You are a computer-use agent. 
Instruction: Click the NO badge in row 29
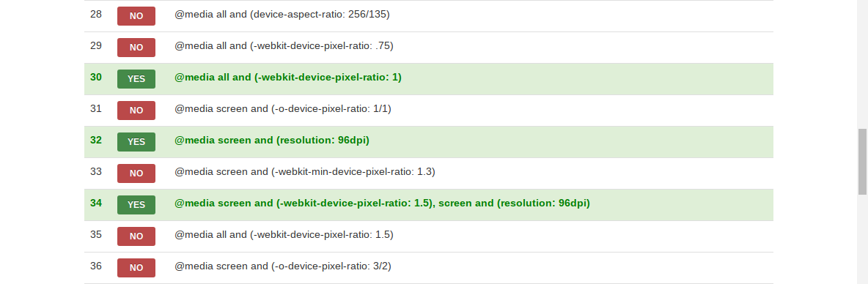point(136,48)
